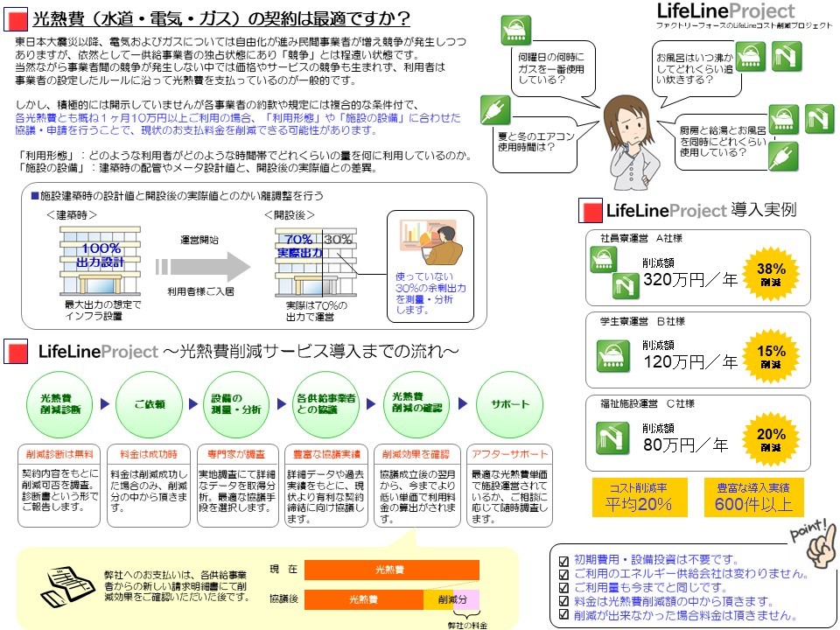Click the 120万円／年 amount
The width and height of the screenshot is (840, 630).
point(690,362)
